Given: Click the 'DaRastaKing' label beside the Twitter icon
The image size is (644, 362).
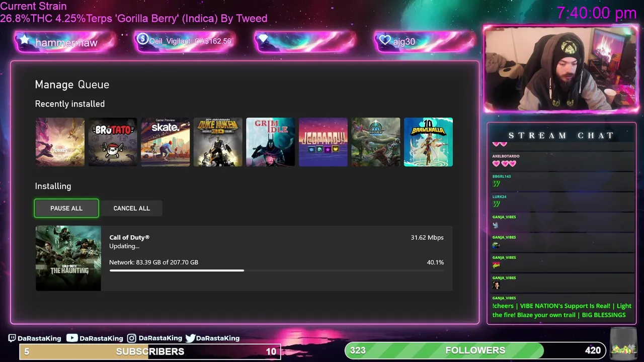Looking at the screenshot, I should (x=218, y=338).
